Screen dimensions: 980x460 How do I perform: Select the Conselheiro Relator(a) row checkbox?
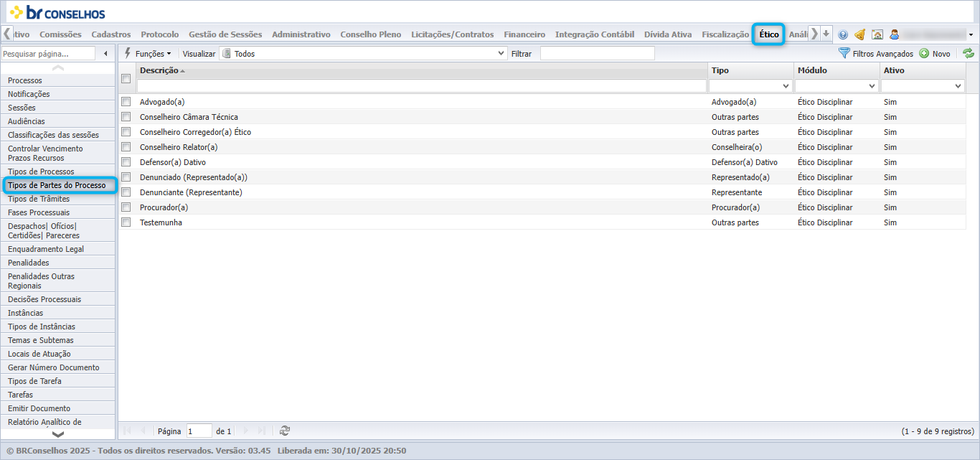click(x=126, y=147)
